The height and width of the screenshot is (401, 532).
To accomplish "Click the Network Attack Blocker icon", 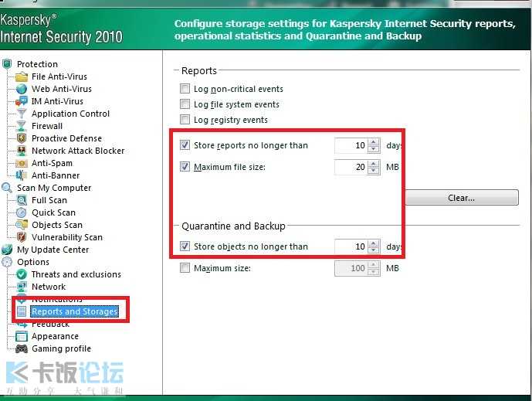I will tap(22, 151).
